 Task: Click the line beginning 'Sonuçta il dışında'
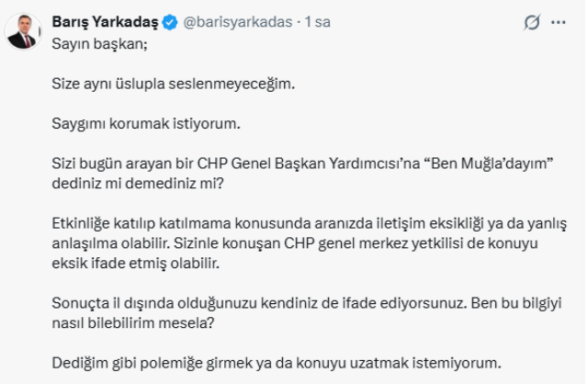307,303
